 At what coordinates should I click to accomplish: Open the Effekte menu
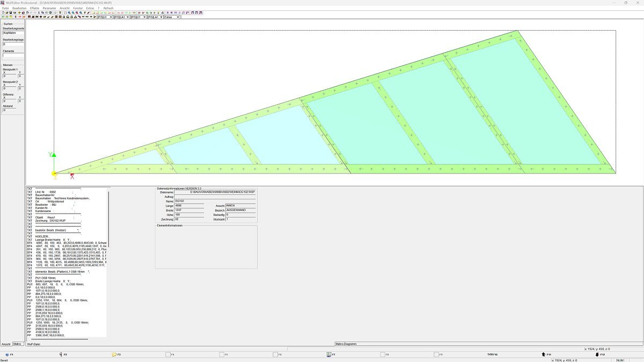coord(34,8)
